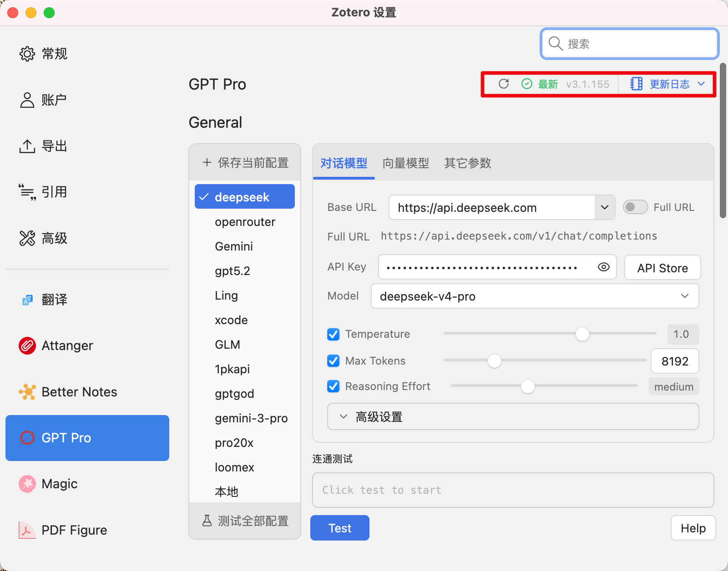Screen dimensions: 728x571
Task: Toggle the Full URL switch
Action: pos(635,207)
